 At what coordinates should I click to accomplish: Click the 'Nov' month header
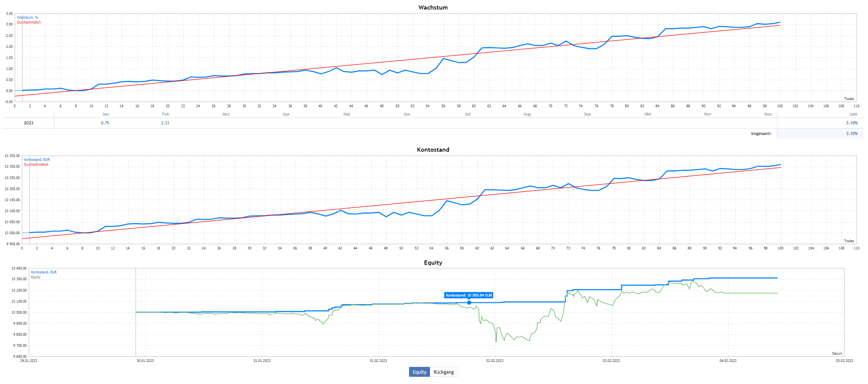coord(707,114)
